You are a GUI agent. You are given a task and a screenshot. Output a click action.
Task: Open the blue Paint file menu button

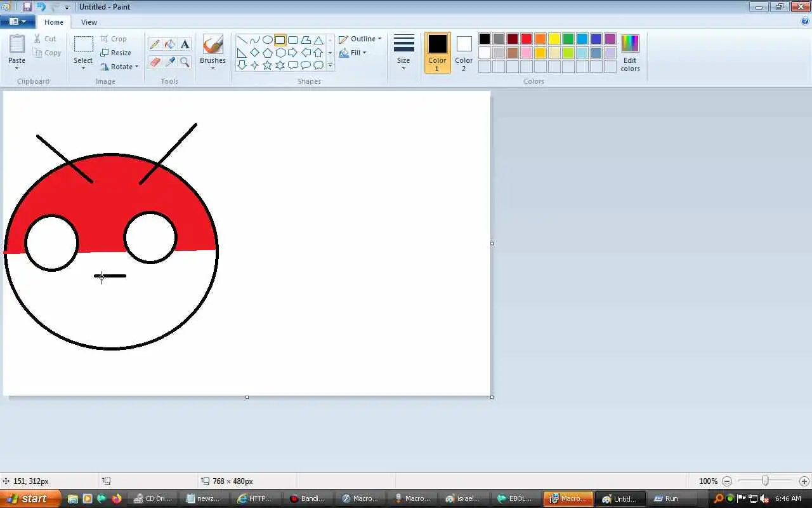click(x=17, y=22)
